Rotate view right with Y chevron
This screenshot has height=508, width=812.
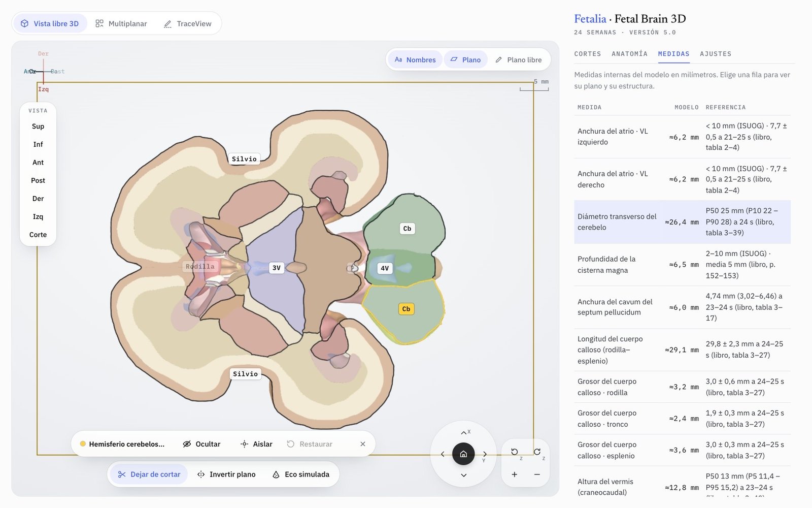[485, 454]
